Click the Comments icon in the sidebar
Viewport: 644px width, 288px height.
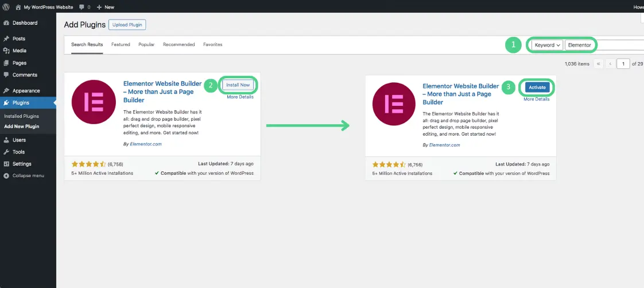[x=6, y=75]
